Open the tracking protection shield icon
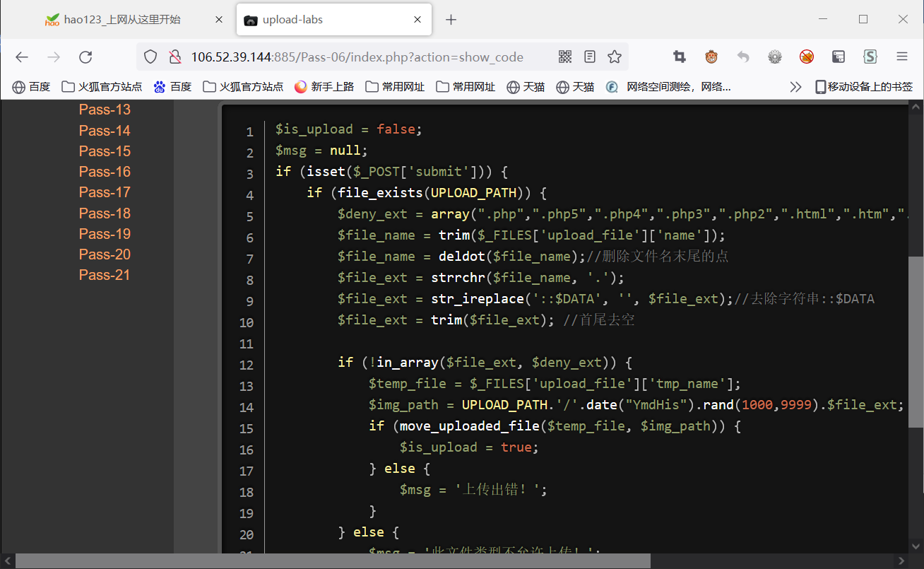The width and height of the screenshot is (924, 569). pyautogui.click(x=150, y=57)
